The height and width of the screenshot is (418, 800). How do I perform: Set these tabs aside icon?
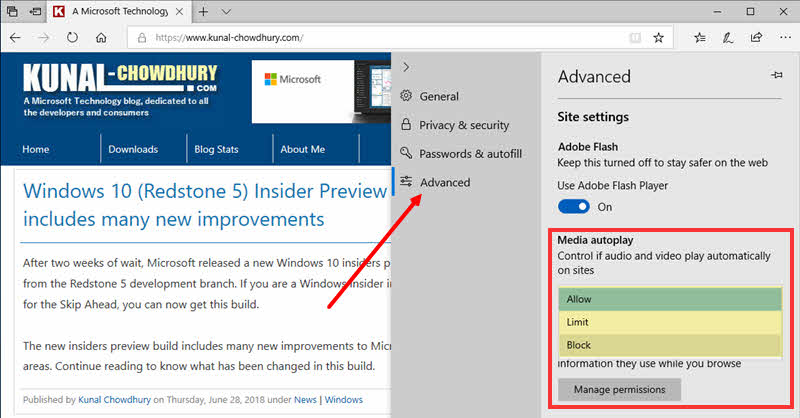(x=35, y=11)
